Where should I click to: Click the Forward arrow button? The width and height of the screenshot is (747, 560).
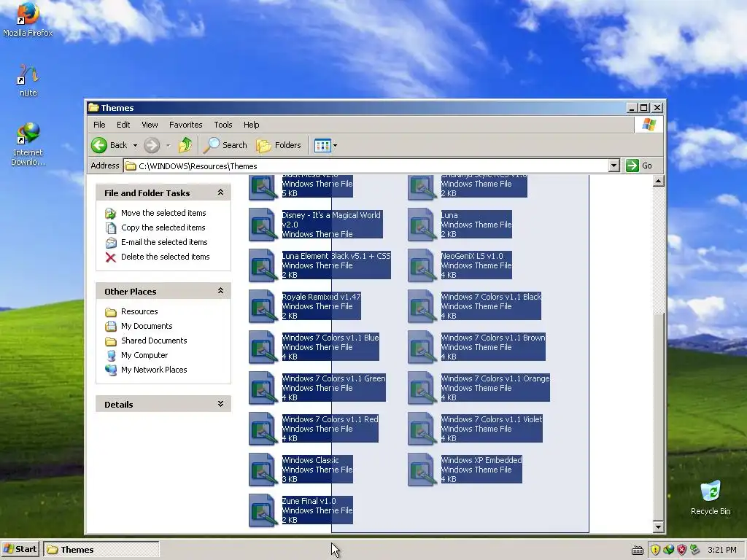coord(152,145)
